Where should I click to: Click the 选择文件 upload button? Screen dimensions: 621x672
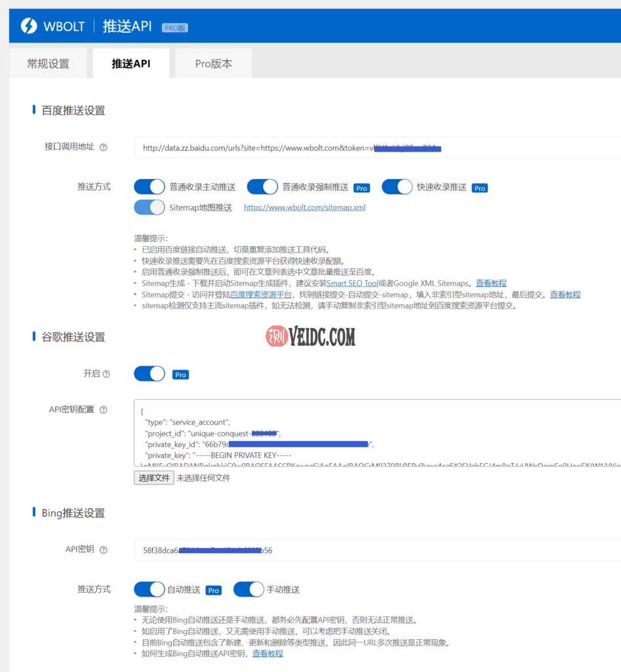(x=153, y=478)
